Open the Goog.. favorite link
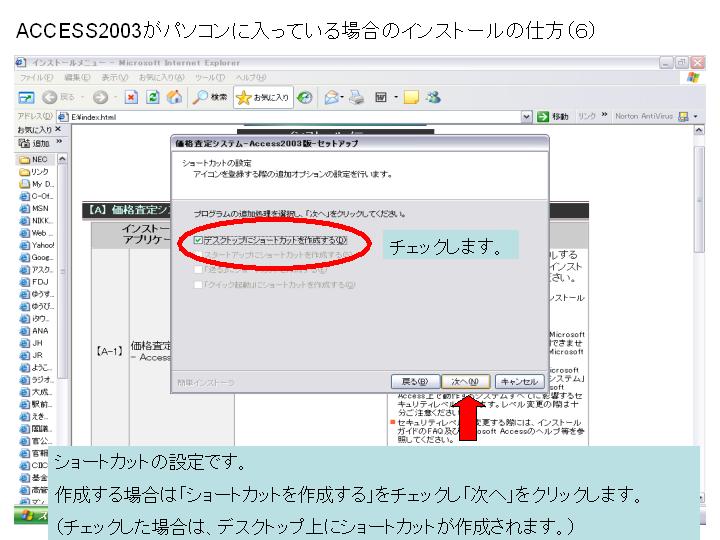This screenshot has width=720, height=540. point(36,257)
